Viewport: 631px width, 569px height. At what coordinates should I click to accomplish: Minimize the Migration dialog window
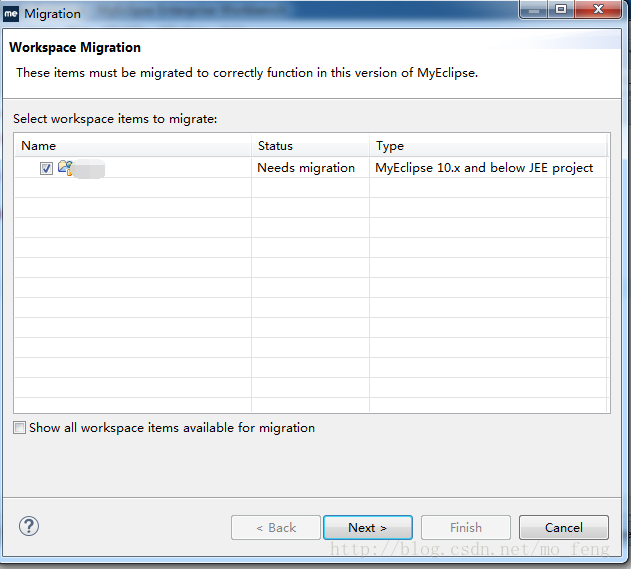point(533,9)
